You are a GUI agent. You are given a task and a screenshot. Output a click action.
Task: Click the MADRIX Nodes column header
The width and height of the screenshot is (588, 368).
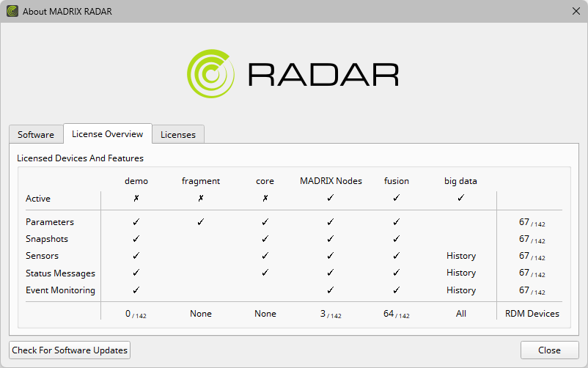point(331,181)
